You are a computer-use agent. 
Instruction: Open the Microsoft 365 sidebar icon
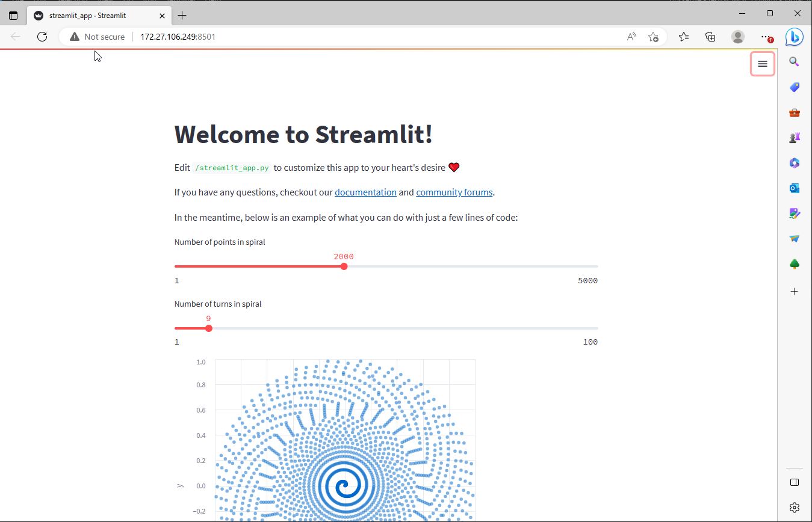(x=794, y=163)
